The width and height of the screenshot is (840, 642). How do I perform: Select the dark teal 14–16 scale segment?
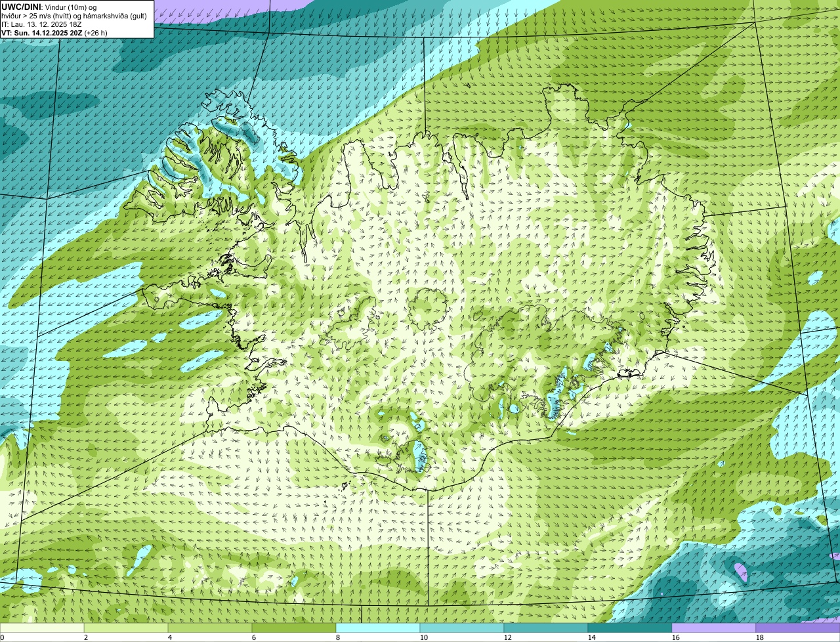[x=630, y=628]
